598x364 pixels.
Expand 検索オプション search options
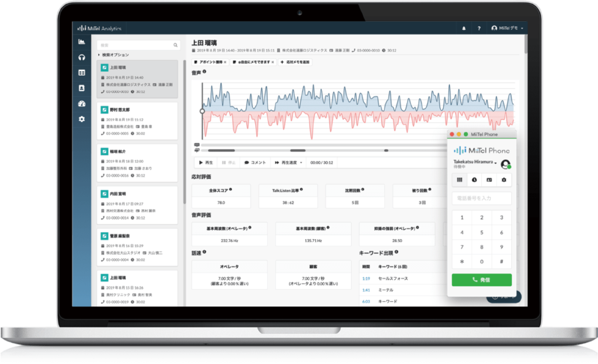pos(114,55)
